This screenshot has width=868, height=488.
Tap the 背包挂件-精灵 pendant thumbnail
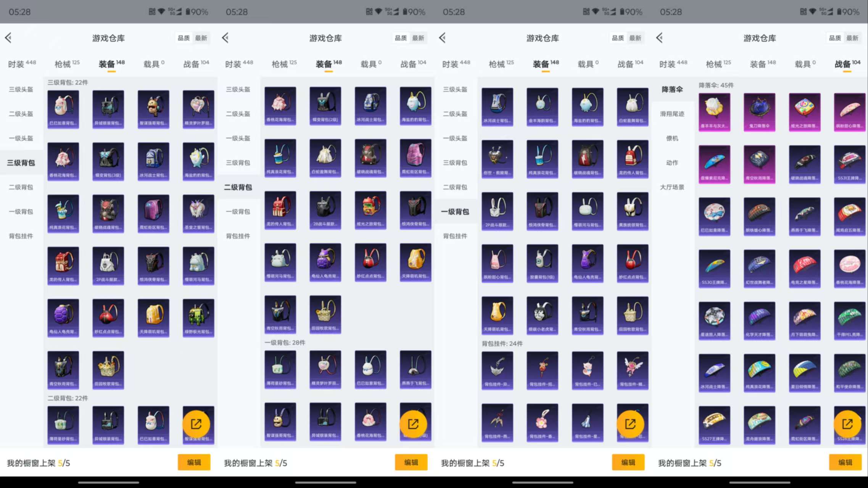tap(632, 369)
